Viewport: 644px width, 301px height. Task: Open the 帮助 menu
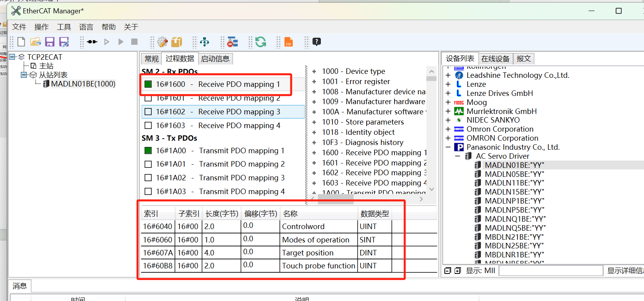[x=108, y=27]
